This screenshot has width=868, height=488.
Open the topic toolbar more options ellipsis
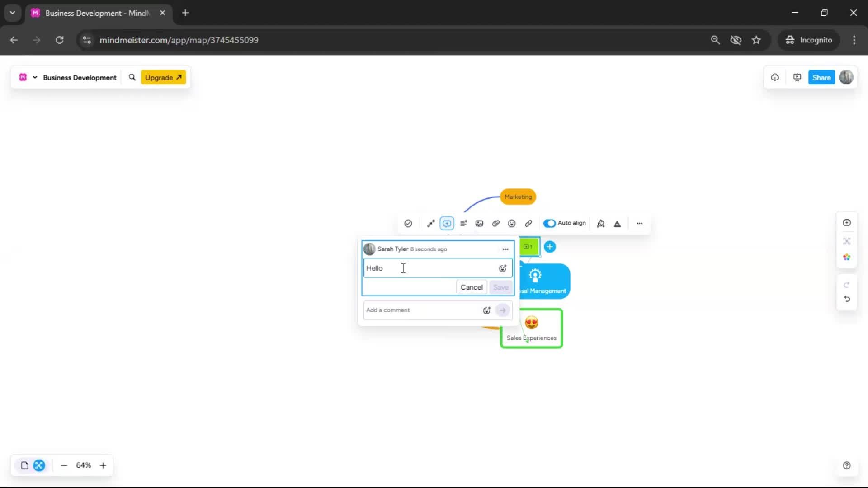639,223
